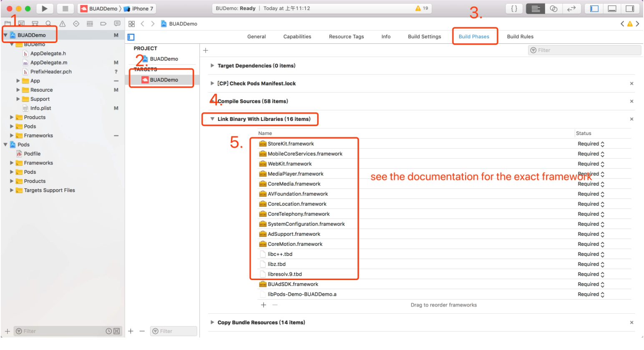644x350 pixels.
Task: Show the find navigator
Action: [x=49, y=24]
